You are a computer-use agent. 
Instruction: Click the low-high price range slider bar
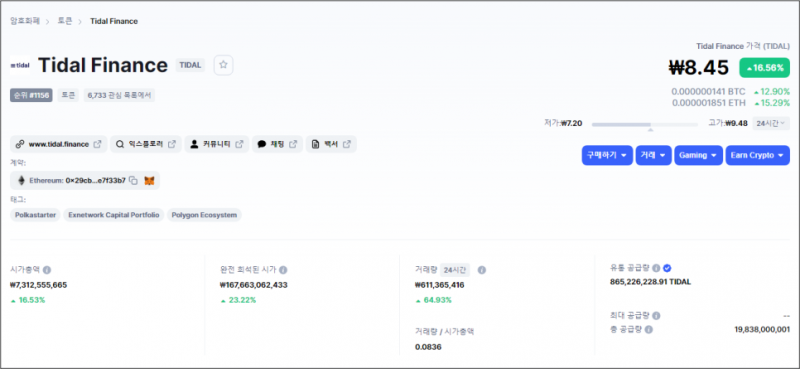645,124
